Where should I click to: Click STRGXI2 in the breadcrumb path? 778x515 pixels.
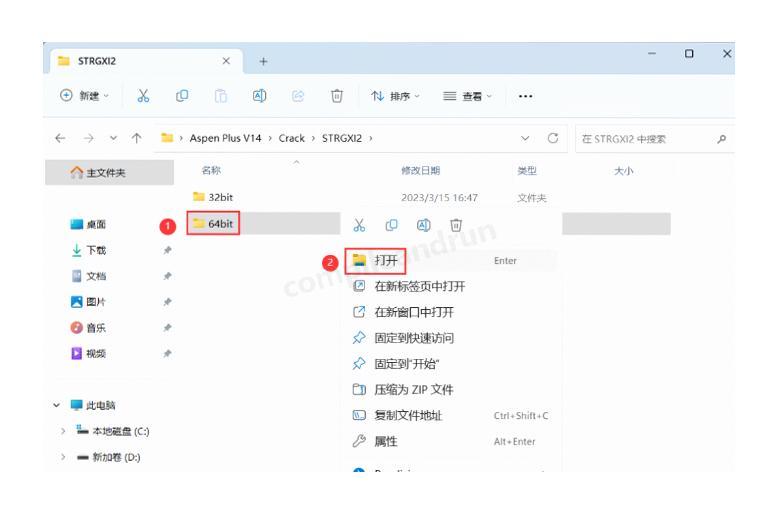click(x=342, y=138)
